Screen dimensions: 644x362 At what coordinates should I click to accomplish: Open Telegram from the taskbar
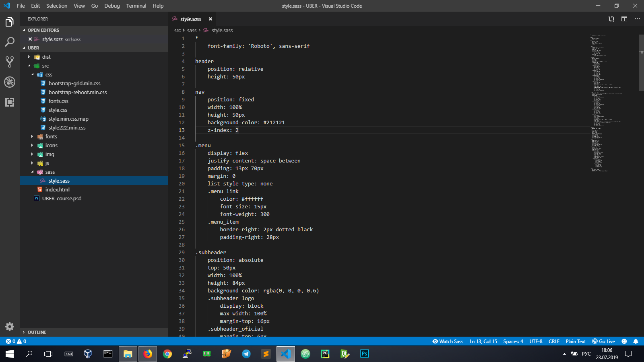tap(246, 354)
